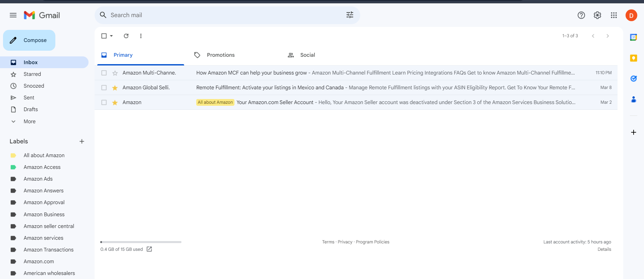Viewport: 644px width, 279px height.
Task: Switch to the Primary tab
Action: pos(141,55)
